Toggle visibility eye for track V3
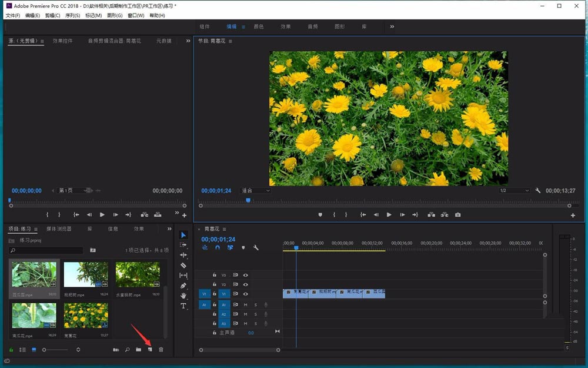588x368 pixels. (x=246, y=275)
